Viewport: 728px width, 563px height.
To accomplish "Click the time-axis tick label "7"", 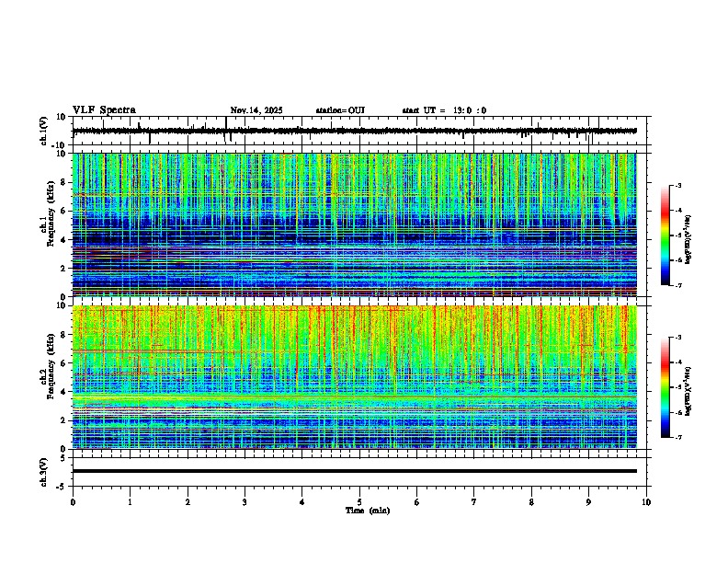I will (x=474, y=502).
